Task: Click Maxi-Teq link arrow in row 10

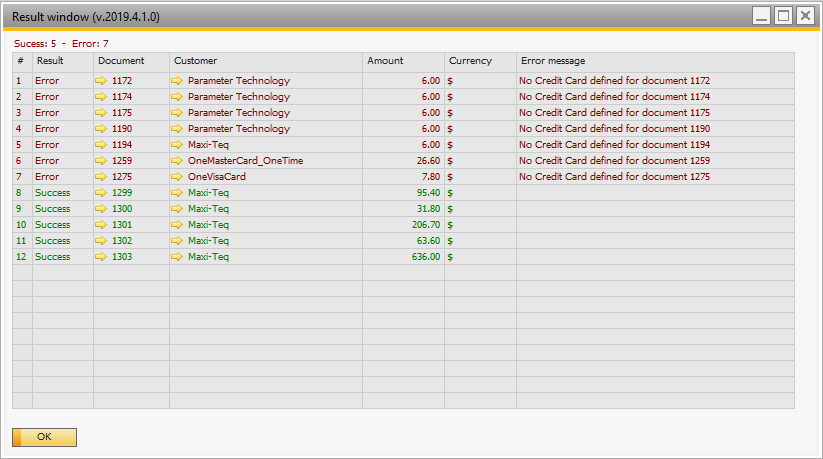Action: 177,225
